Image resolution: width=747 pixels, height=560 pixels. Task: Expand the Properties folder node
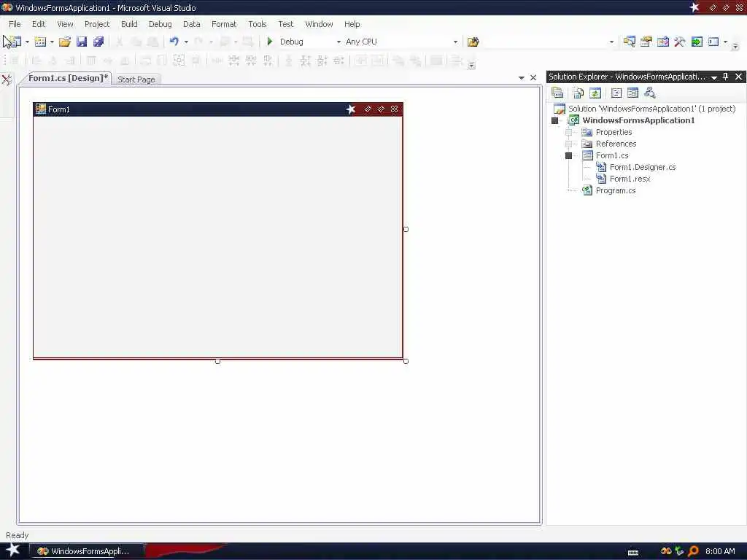coord(568,133)
